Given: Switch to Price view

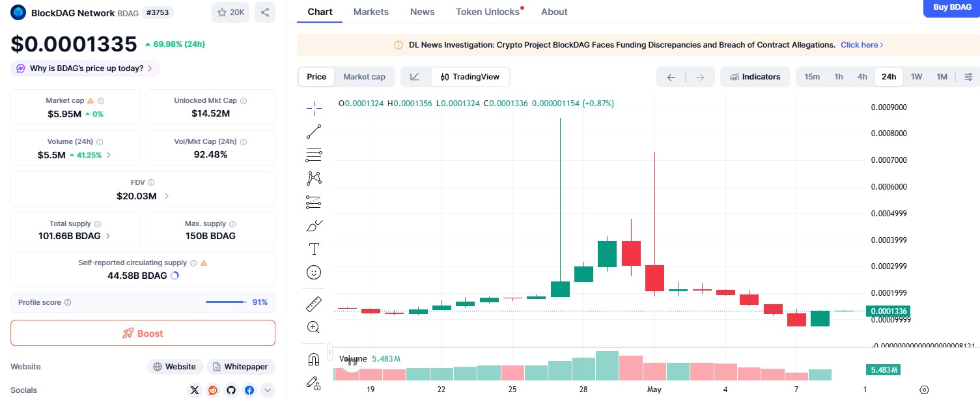Looking at the screenshot, I should (316, 77).
